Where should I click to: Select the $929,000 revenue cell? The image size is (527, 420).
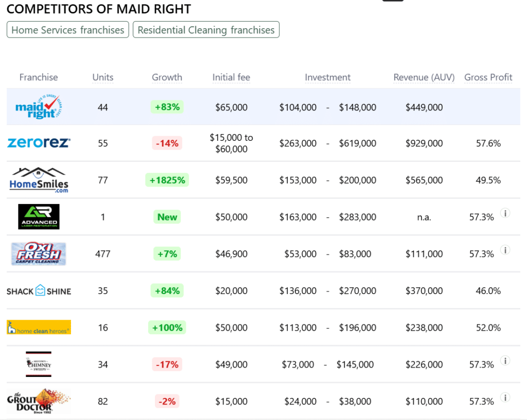click(424, 143)
